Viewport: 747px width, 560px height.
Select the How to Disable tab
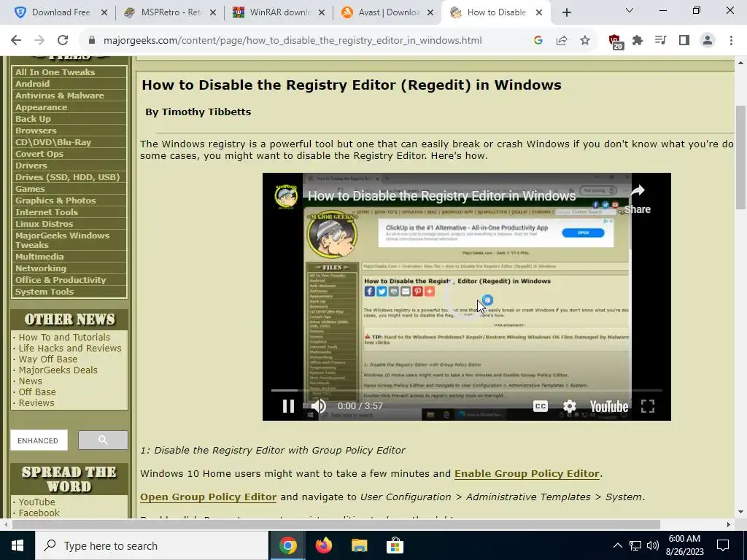tap(495, 13)
